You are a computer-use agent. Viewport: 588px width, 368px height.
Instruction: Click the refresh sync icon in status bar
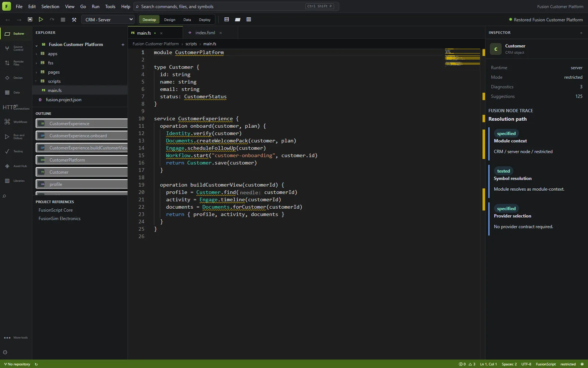(36, 364)
